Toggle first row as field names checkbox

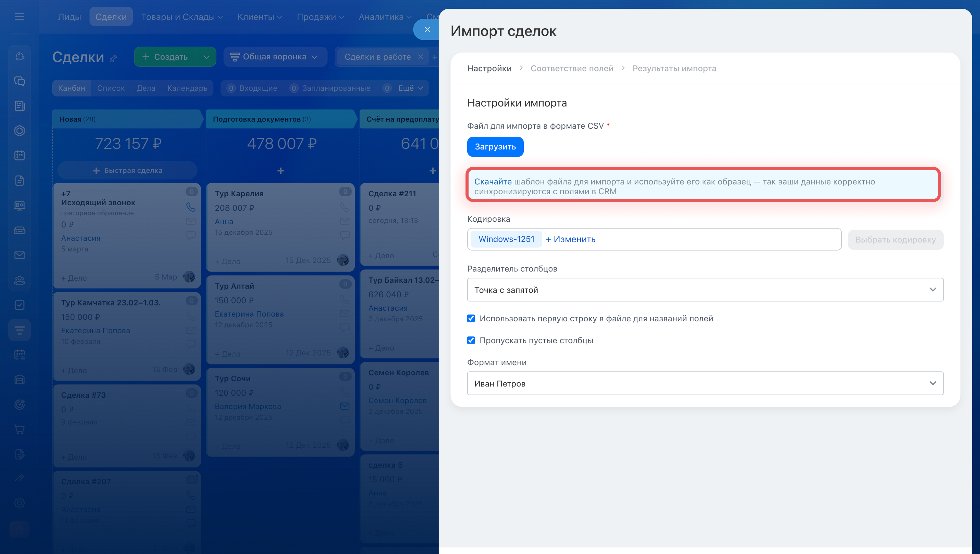click(x=471, y=319)
